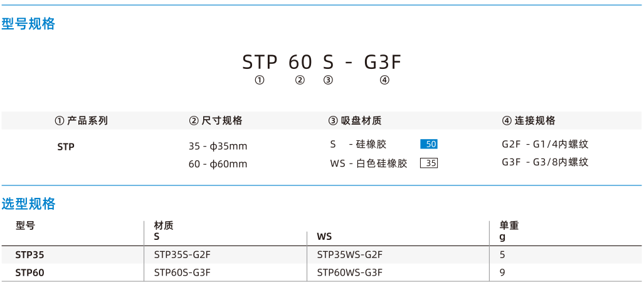Screen dimensions: 644x290
Task: Click the 选型规格 section heading
Action: 28,204
